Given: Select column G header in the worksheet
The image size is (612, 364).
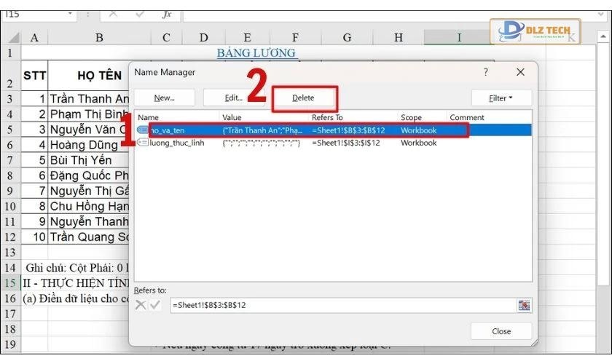Looking at the screenshot, I should coord(347,37).
